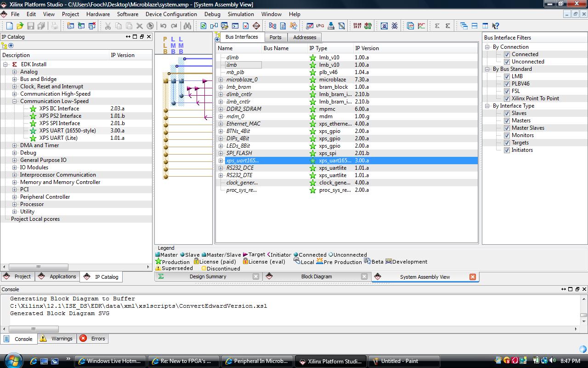The width and height of the screenshot is (588, 368).
Task: Expand the DDR2_SDRAM instance
Action: (x=221, y=109)
